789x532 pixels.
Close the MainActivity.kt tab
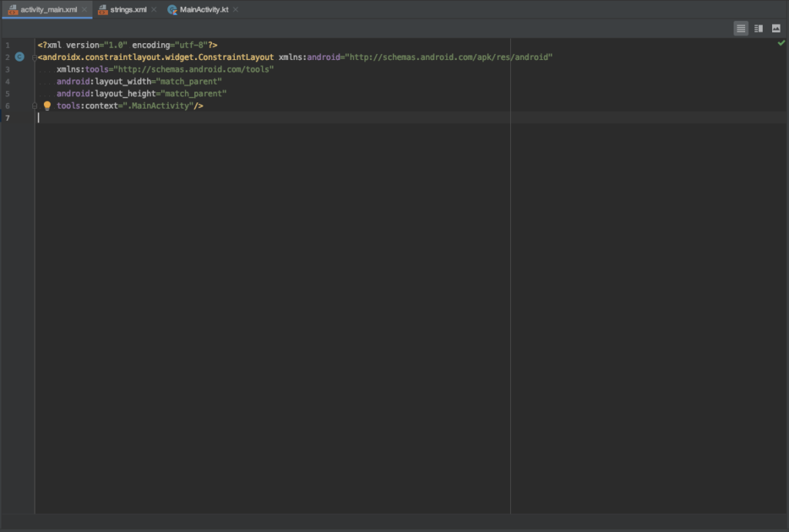[236, 9]
